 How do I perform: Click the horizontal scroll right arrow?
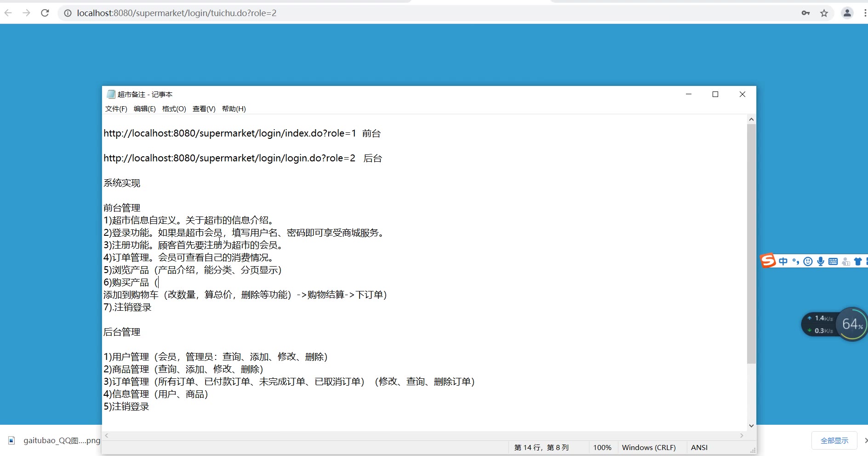(742, 435)
